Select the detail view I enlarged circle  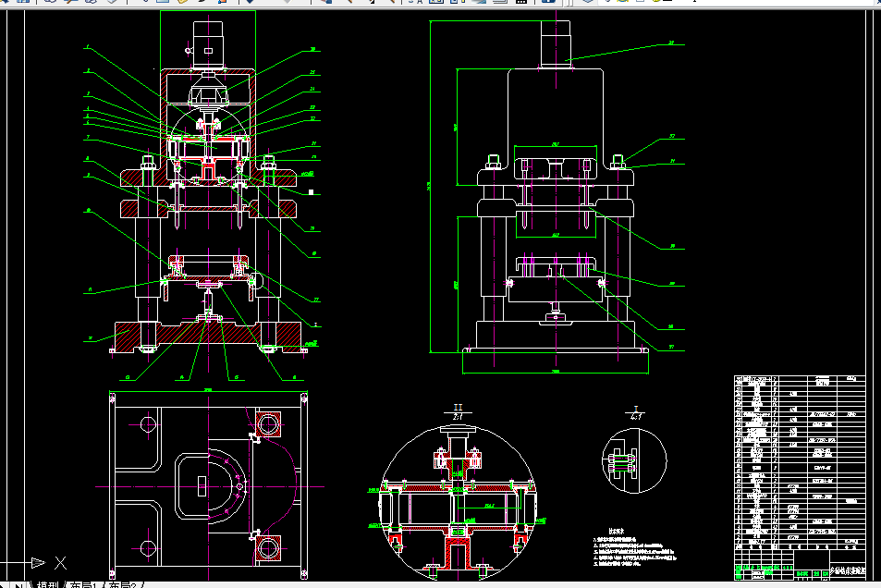click(x=634, y=460)
